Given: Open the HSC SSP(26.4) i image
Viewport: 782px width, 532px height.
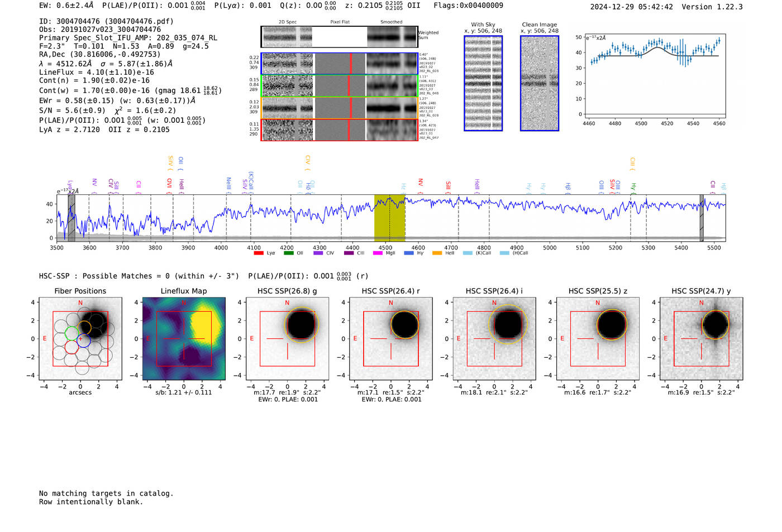Looking at the screenshot, I should coord(494,338).
